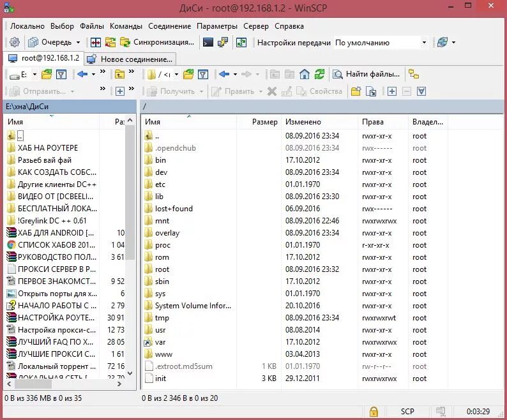Click the Свойства (Properties) button

[x=319, y=91]
